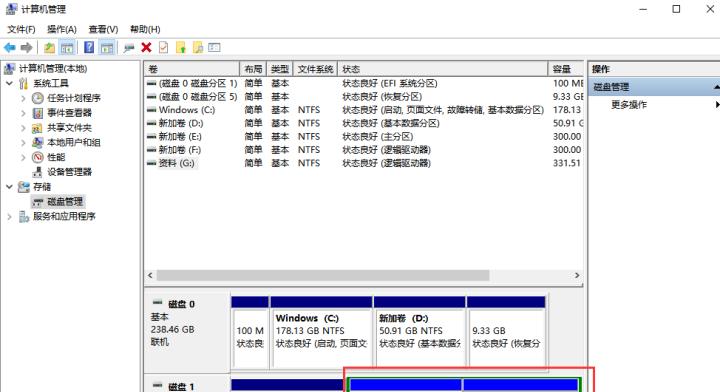This screenshot has width=720, height=392.
Task: Click the red X delete icon
Action: [146, 47]
